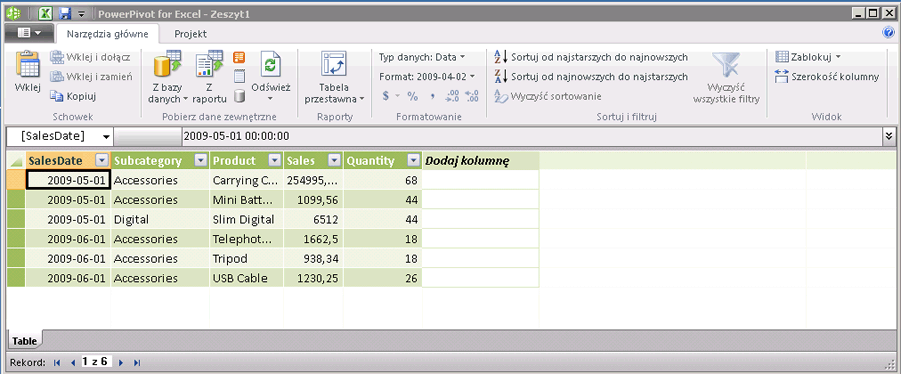
Task: Switch to Excel workbook via Excel icon
Action: pos(46,13)
